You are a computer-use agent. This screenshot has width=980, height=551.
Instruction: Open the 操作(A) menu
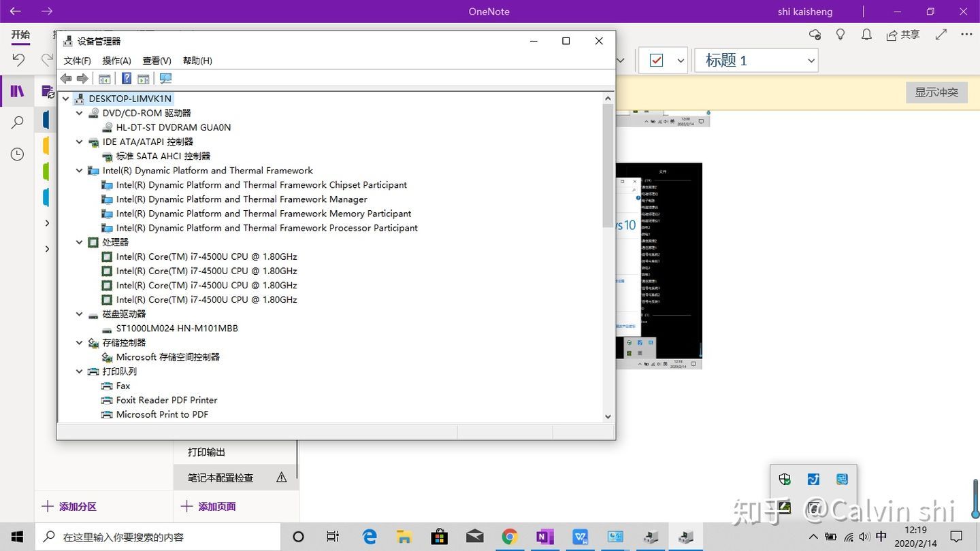click(116, 61)
